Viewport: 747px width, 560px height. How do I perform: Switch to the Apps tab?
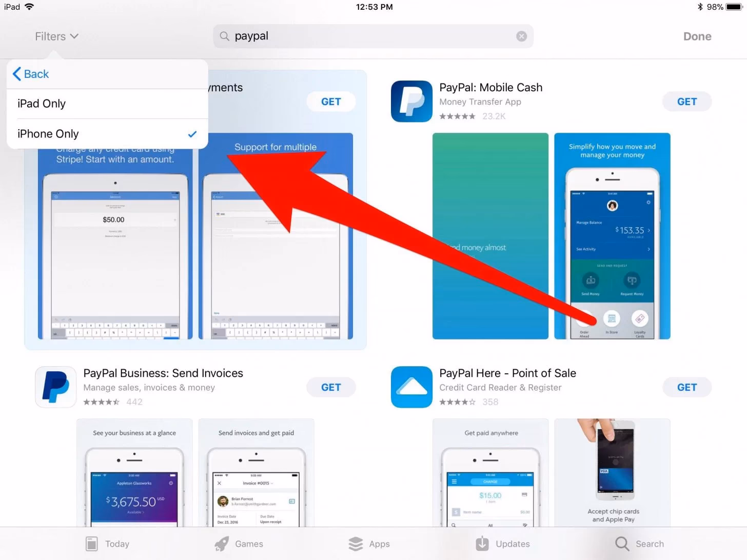click(369, 544)
